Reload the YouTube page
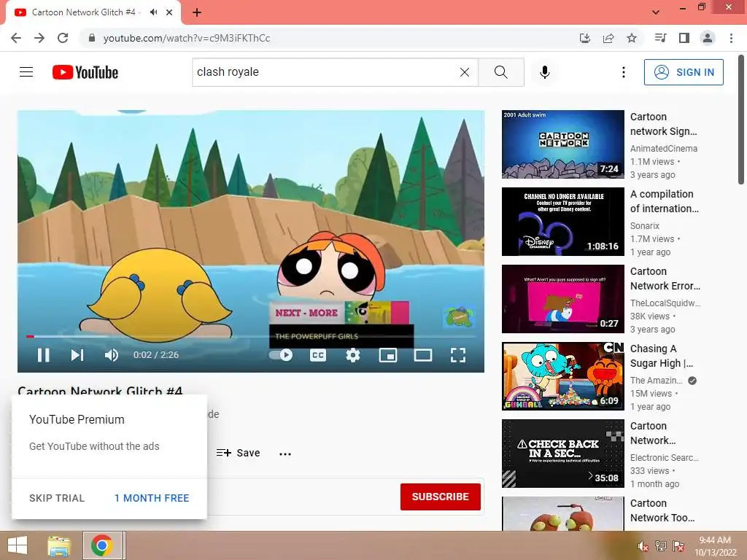 point(63,38)
